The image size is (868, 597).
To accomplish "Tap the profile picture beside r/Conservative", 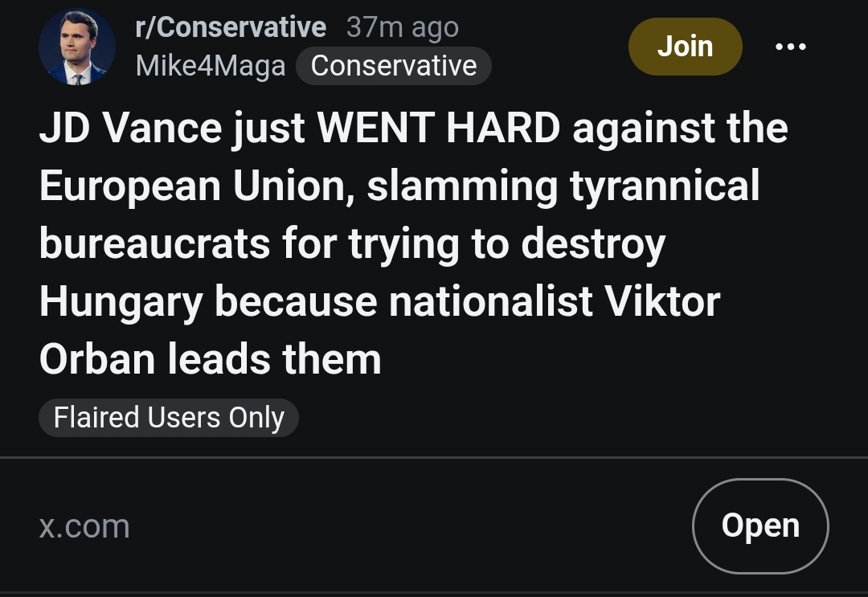I will click(x=76, y=47).
